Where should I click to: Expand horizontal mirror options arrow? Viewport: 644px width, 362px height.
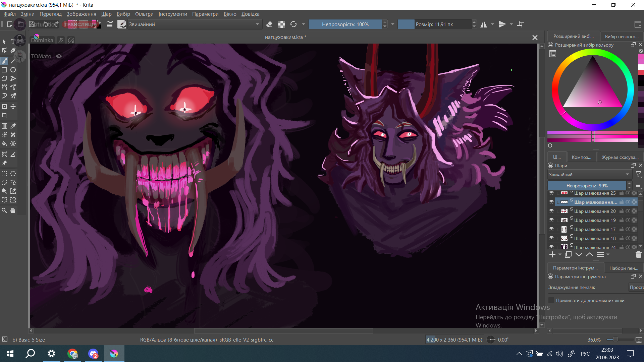pos(492,24)
